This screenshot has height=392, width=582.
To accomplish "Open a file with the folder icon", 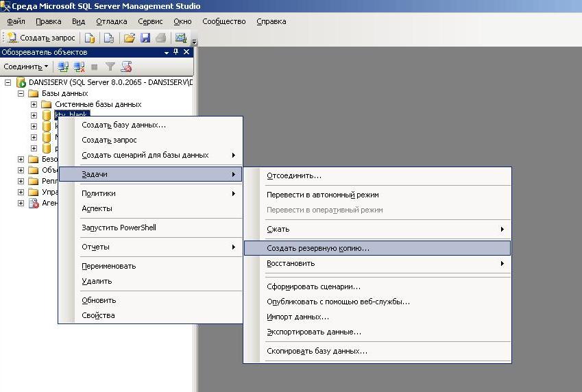I will coord(128,38).
